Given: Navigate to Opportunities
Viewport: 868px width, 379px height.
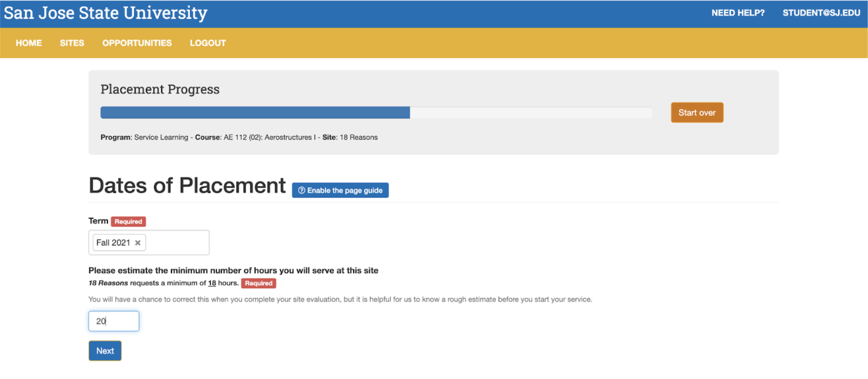Looking at the screenshot, I should tap(137, 43).
